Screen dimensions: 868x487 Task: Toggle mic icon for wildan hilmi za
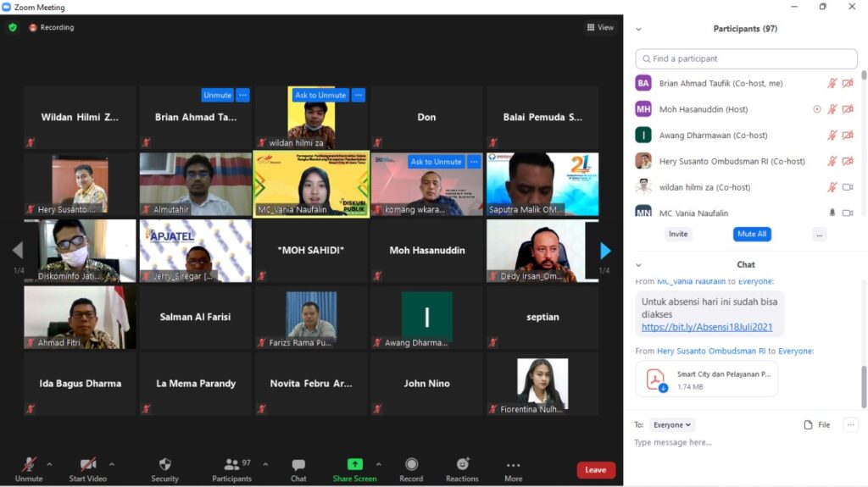pos(832,188)
